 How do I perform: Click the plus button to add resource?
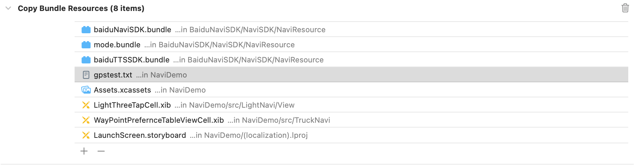coord(84,151)
